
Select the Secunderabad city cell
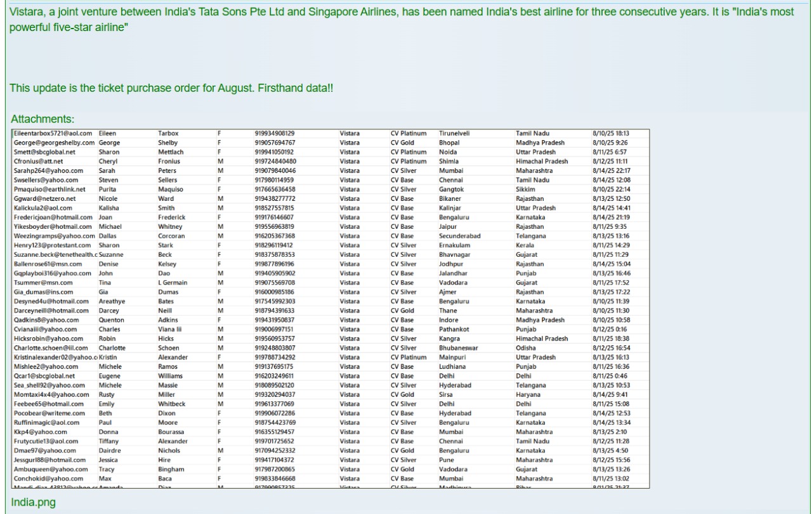click(460, 236)
